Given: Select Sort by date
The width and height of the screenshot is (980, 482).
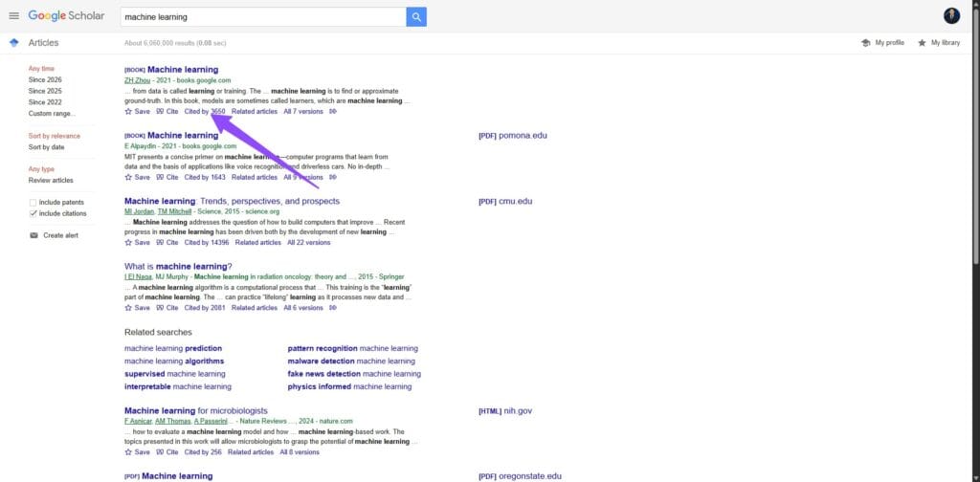Looking at the screenshot, I should (46, 147).
